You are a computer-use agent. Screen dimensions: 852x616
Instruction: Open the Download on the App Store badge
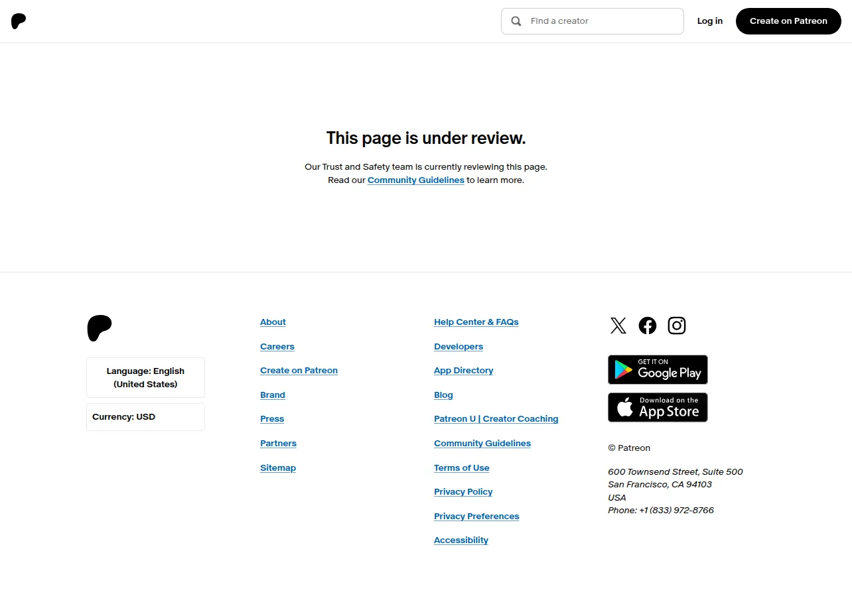658,407
